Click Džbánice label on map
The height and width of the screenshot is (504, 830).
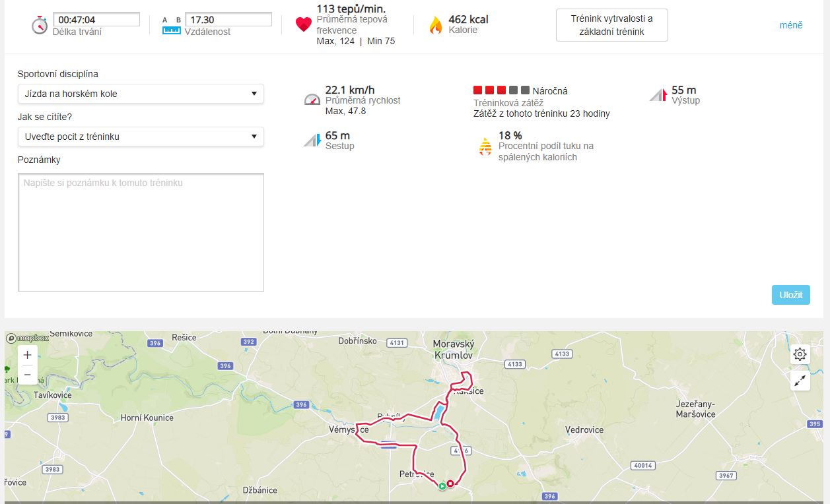pyautogui.click(x=260, y=490)
